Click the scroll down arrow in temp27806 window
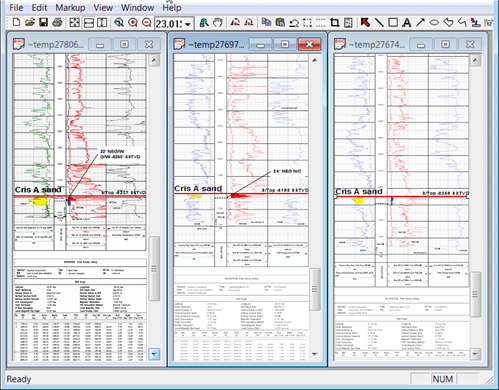 (x=154, y=354)
